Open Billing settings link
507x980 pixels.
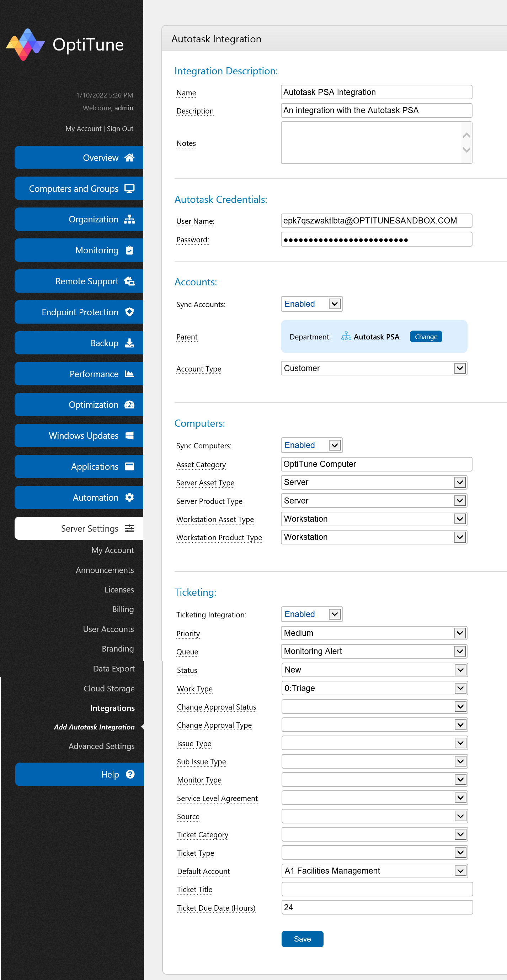(x=123, y=609)
